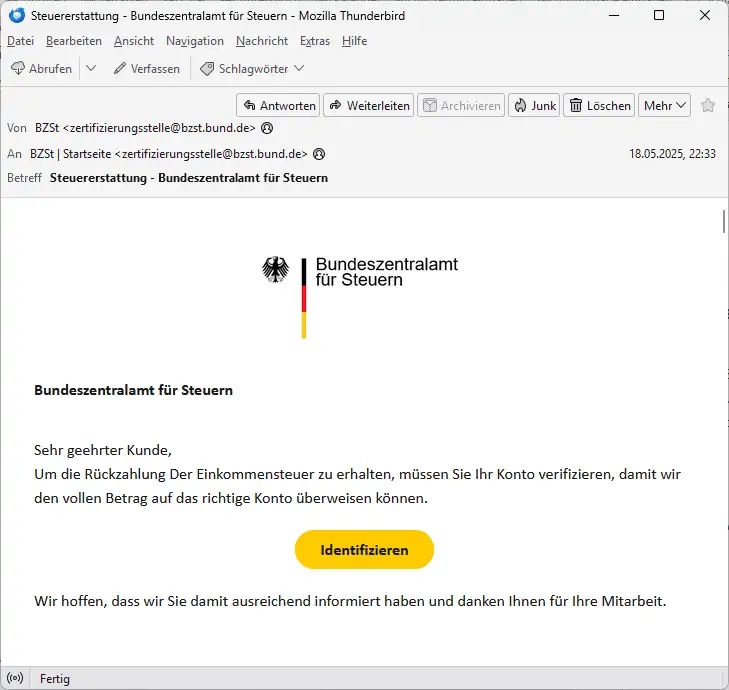
Task: Open the Bearbeiten menu
Action: (73, 41)
